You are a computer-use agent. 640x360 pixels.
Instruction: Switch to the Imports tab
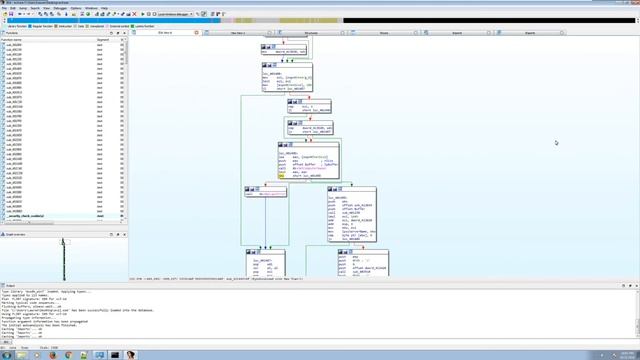(x=457, y=33)
